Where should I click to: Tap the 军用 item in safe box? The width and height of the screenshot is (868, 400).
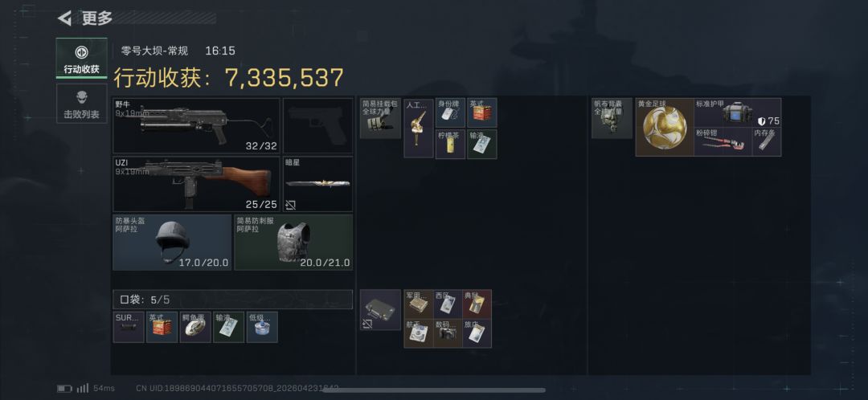[419, 304]
